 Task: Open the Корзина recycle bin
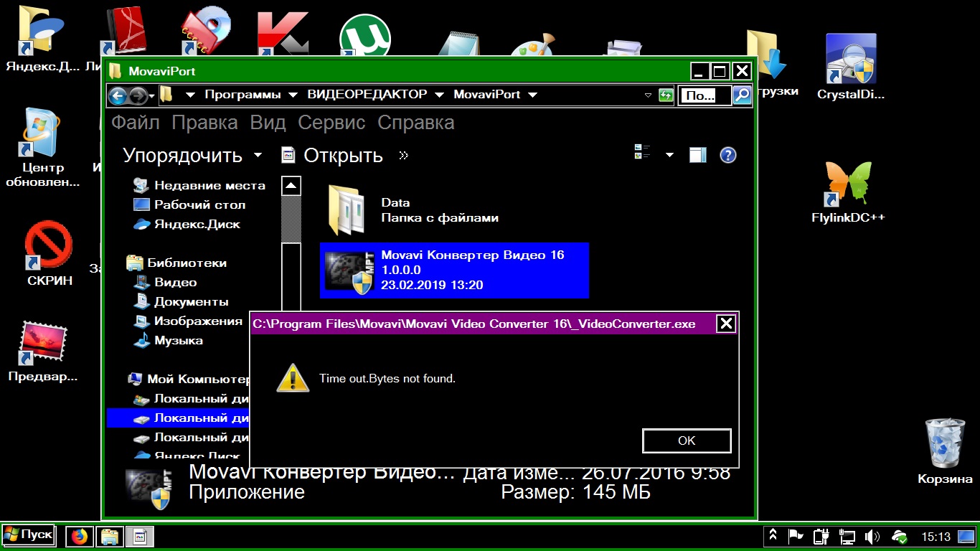click(x=945, y=452)
